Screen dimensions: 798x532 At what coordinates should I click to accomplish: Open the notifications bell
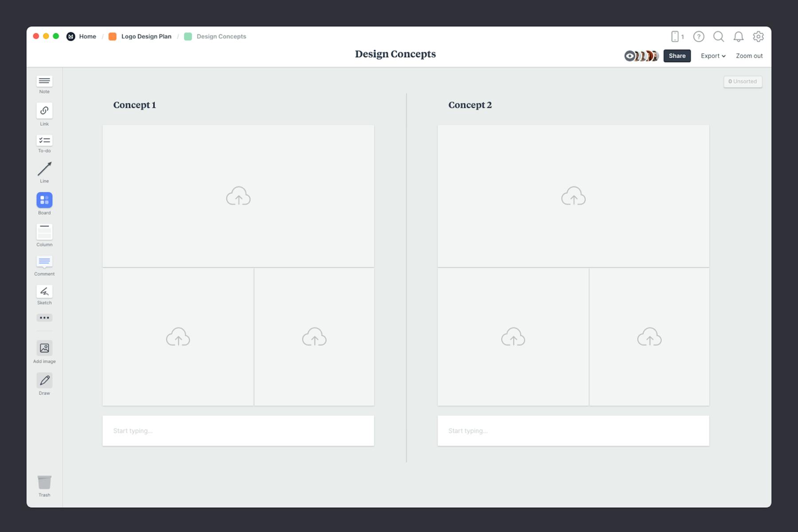tap(739, 37)
